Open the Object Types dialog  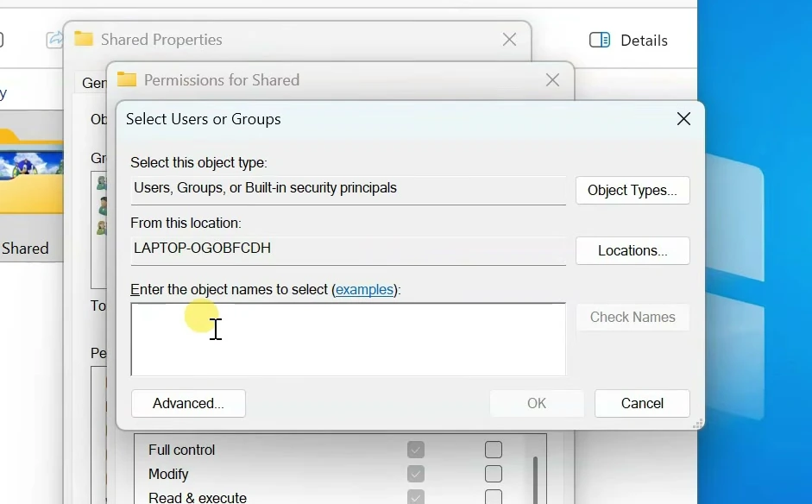pos(633,190)
